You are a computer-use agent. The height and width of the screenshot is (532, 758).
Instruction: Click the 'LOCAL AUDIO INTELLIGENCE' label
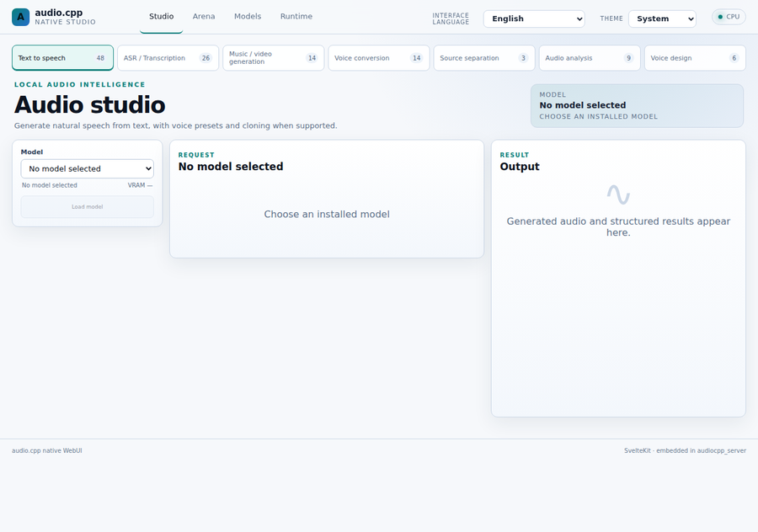80,84
